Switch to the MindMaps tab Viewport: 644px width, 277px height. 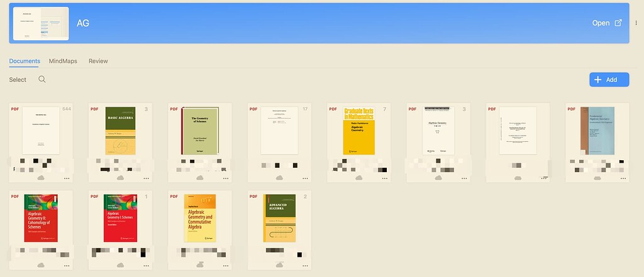(64, 61)
